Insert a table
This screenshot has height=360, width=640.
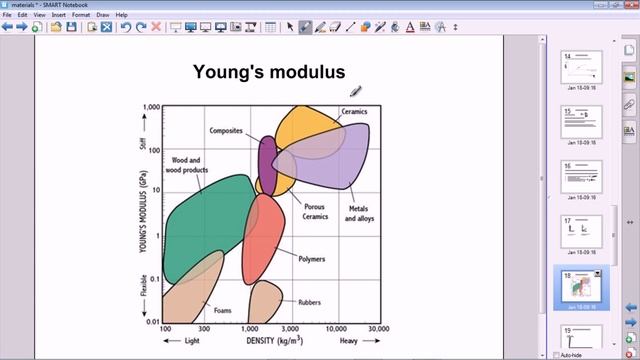click(x=270, y=27)
